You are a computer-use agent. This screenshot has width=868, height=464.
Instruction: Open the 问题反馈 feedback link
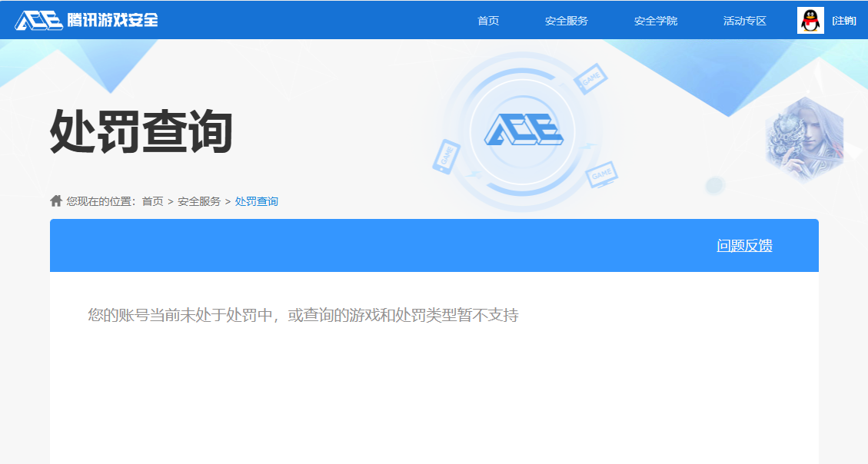click(x=744, y=246)
